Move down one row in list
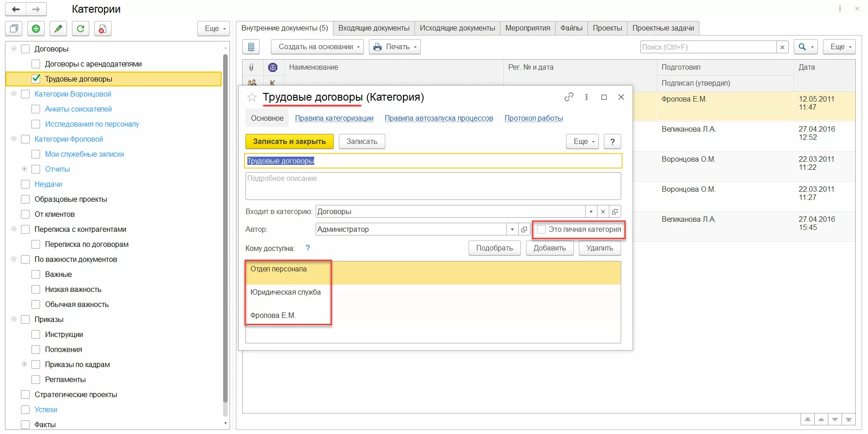The width and height of the screenshot is (868, 434). pos(835,419)
